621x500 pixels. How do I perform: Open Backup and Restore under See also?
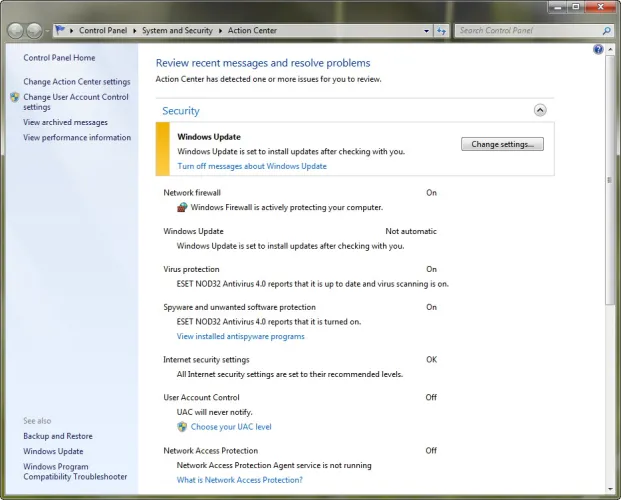[x=58, y=436]
